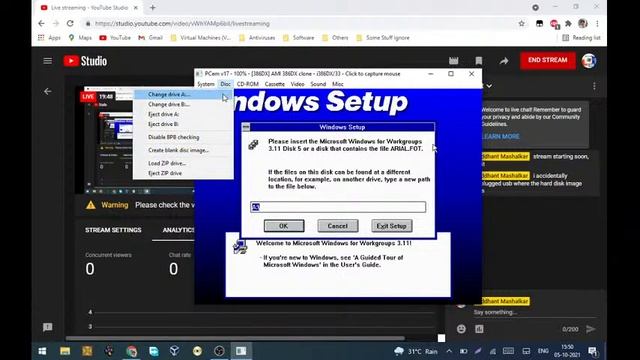Select Change drive A... menu entry
The height and width of the screenshot is (360, 640).
coord(183,94)
